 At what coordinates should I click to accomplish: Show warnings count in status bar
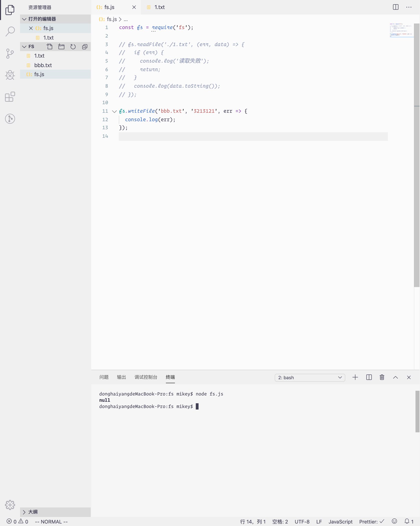23,521
